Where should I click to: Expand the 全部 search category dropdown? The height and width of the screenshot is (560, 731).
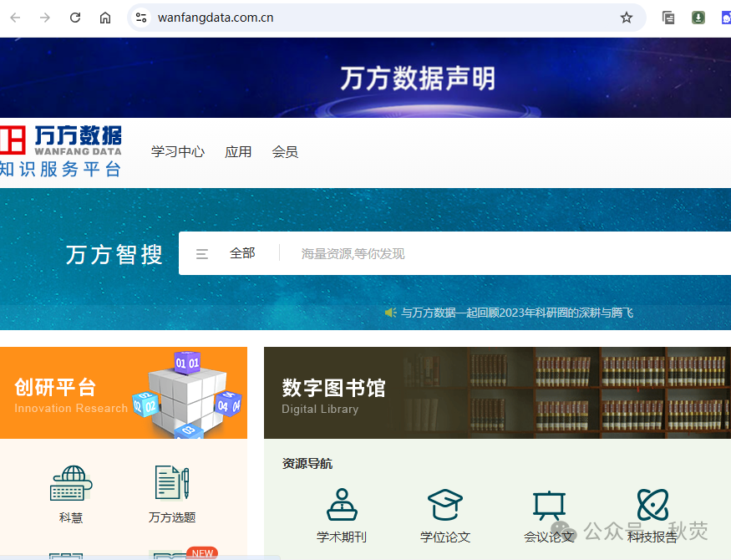pyautogui.click(x=242, y=253)
